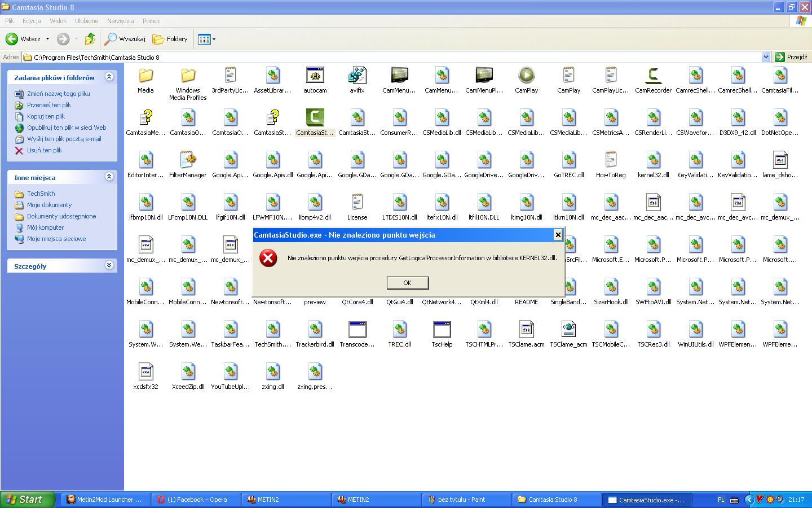Select the WinUIUtils.dll file icon
The width and height of the screenshot is (812, 508).
click(x=695, y=329)
